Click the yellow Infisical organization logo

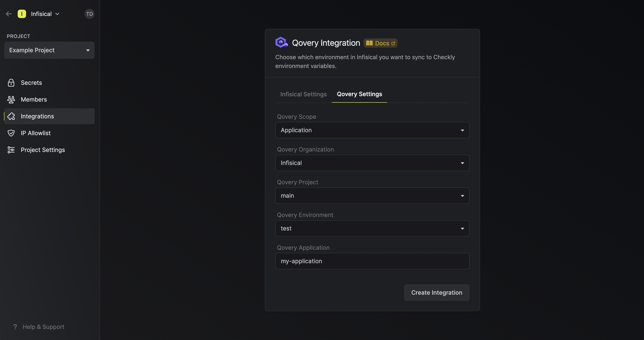[x=22, y=14]
